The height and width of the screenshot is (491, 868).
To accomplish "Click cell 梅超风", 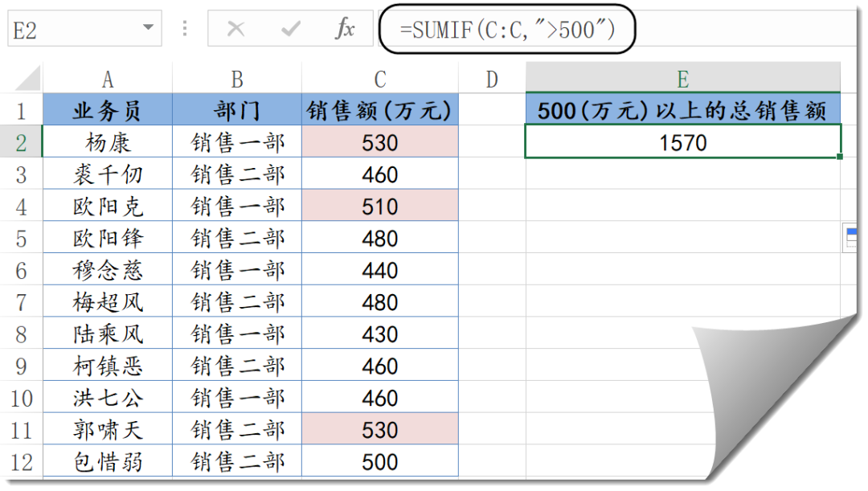I will tap(108, 301).
